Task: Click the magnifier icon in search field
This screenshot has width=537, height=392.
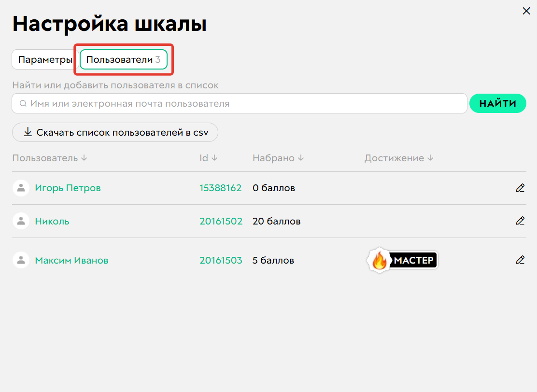Action: click(23, 103)
